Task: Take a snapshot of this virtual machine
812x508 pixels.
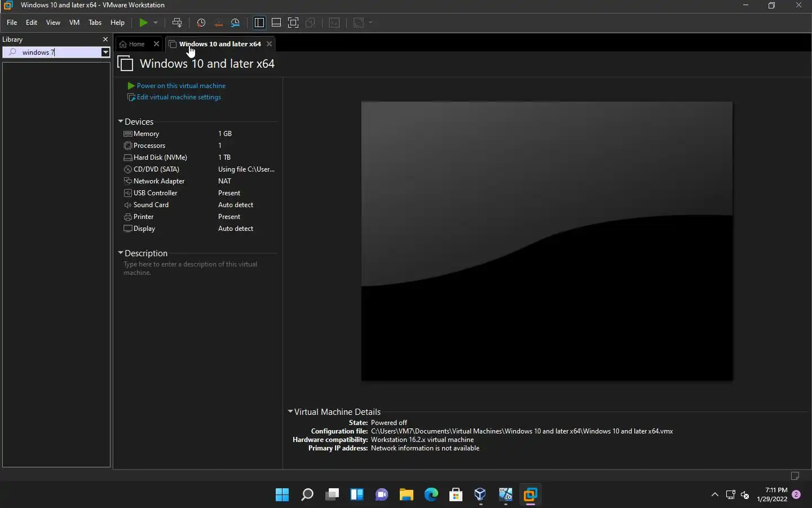Action: (x=201, y=23)
